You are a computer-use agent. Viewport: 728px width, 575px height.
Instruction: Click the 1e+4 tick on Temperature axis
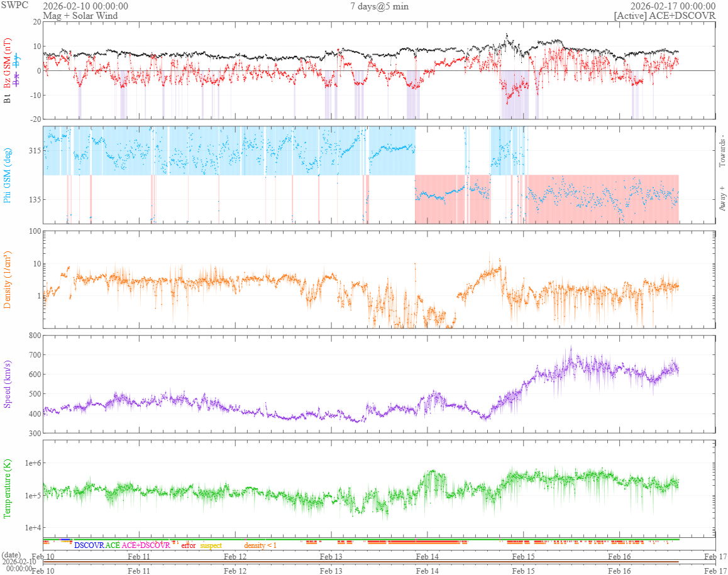coord(33,528)
